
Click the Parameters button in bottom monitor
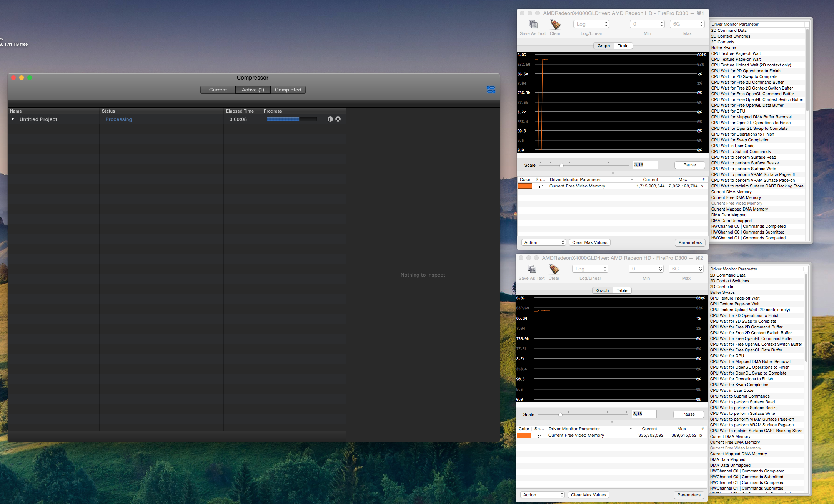point(689,495)
